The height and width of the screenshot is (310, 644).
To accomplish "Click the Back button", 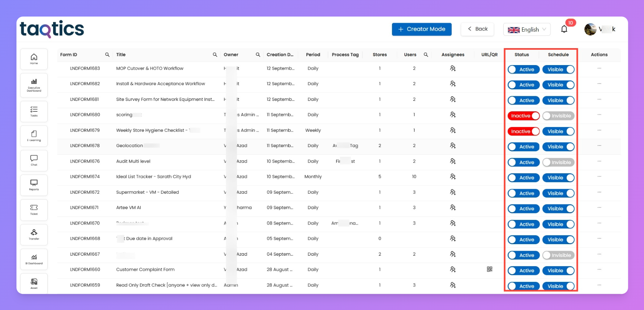I will 477,29.
